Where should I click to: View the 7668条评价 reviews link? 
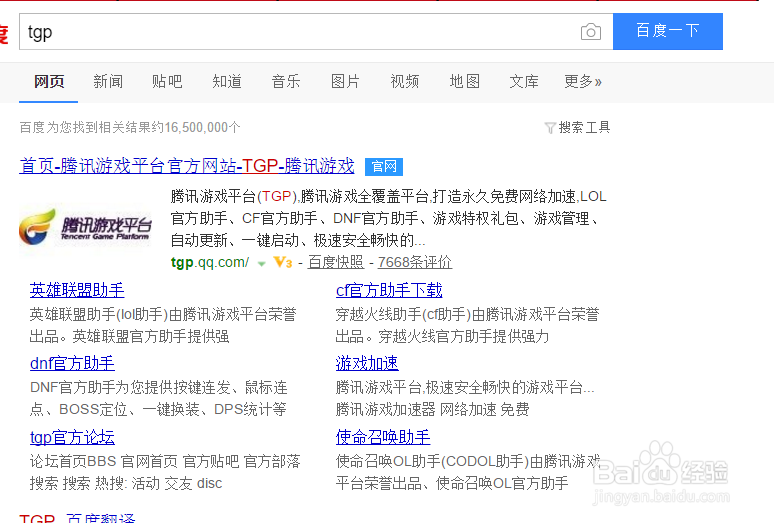point(415,262)
